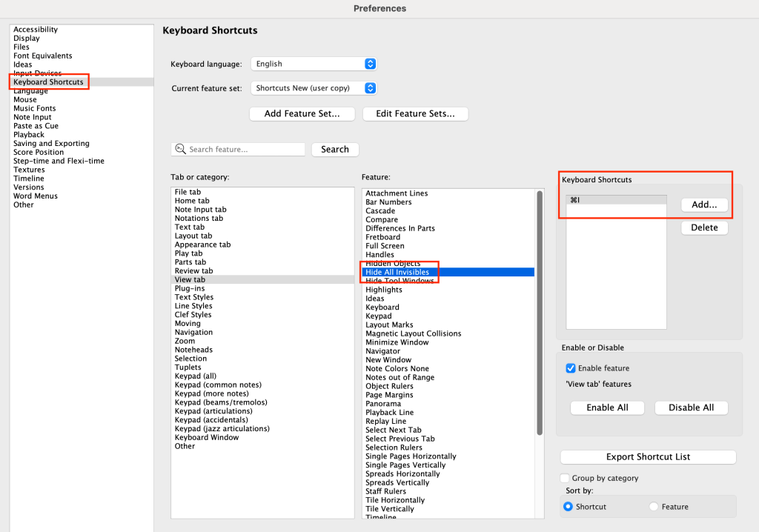Click "Add..." to assign a new shortcut
759x532 pixels.
pyautogui.click(x=704, y=205)
